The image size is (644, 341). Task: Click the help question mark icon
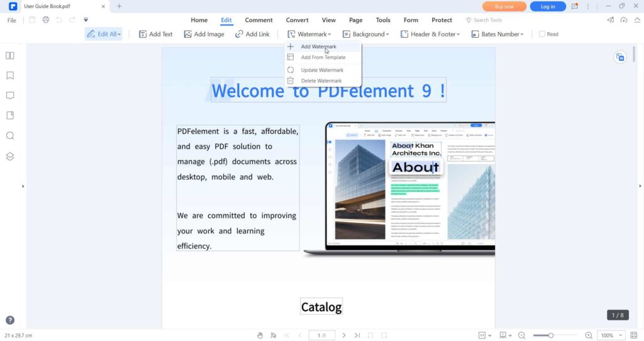click(x=10, y=320)
